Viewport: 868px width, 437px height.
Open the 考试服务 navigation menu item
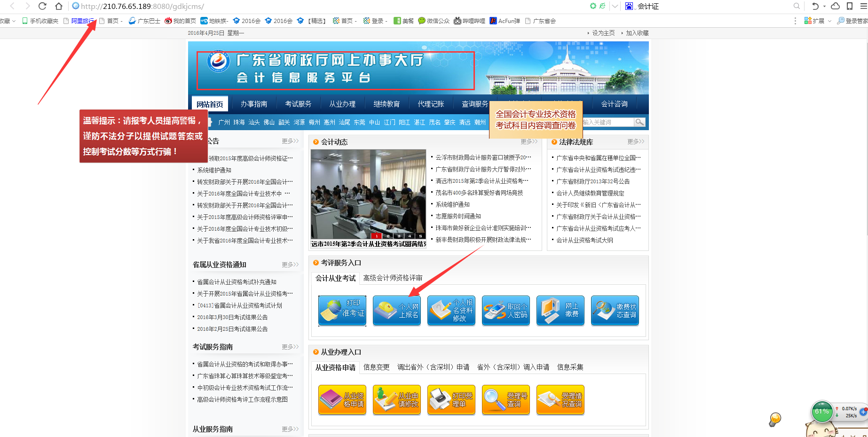[298, 104]
